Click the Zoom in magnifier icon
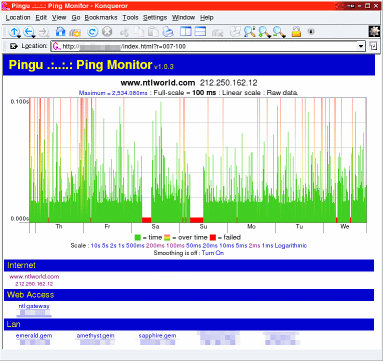Image resolution: width=383 pixels, height=361 pixels. [264, 32]
